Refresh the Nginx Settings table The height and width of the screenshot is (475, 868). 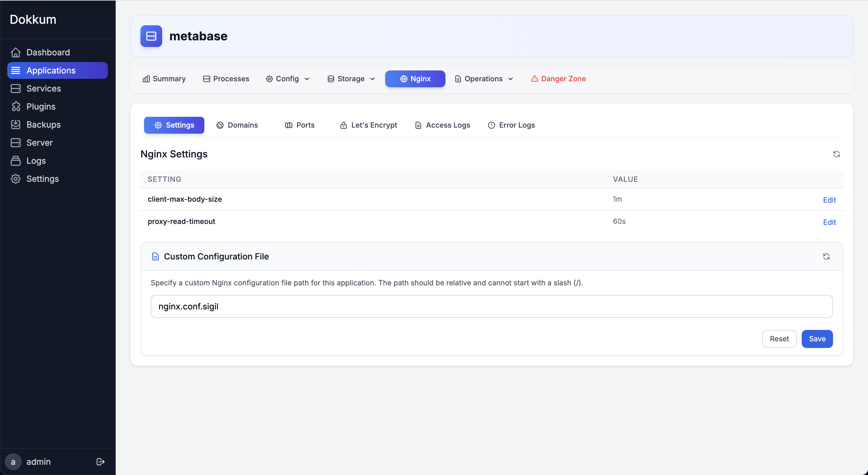point(837,154)
